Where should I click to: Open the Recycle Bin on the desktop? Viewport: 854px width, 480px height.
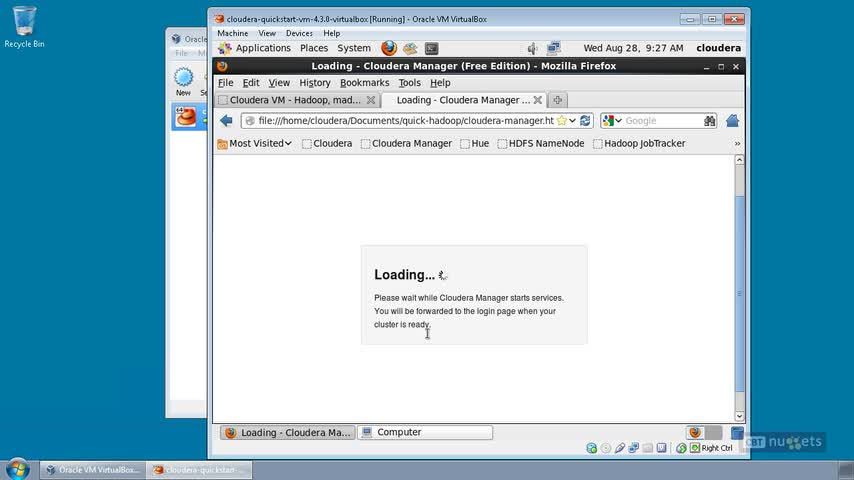(x=24, y=27)
